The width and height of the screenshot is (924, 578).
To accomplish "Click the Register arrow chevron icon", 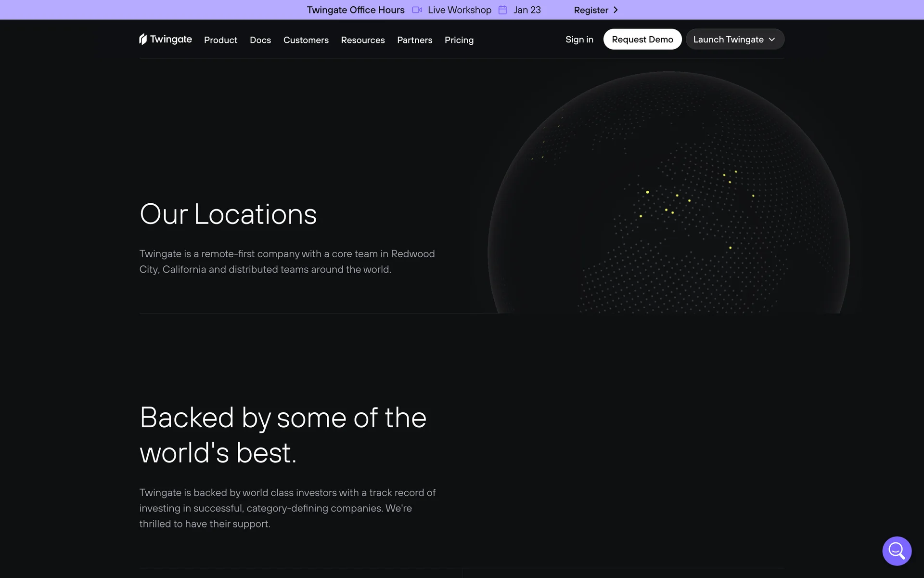I will coord(616,10).
